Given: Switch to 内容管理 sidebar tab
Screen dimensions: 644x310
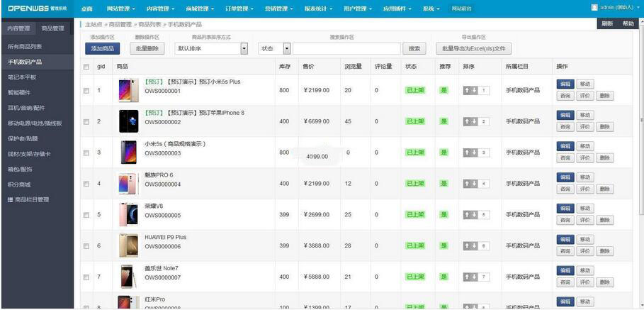Looking at the screenshot, I should 19,28.
